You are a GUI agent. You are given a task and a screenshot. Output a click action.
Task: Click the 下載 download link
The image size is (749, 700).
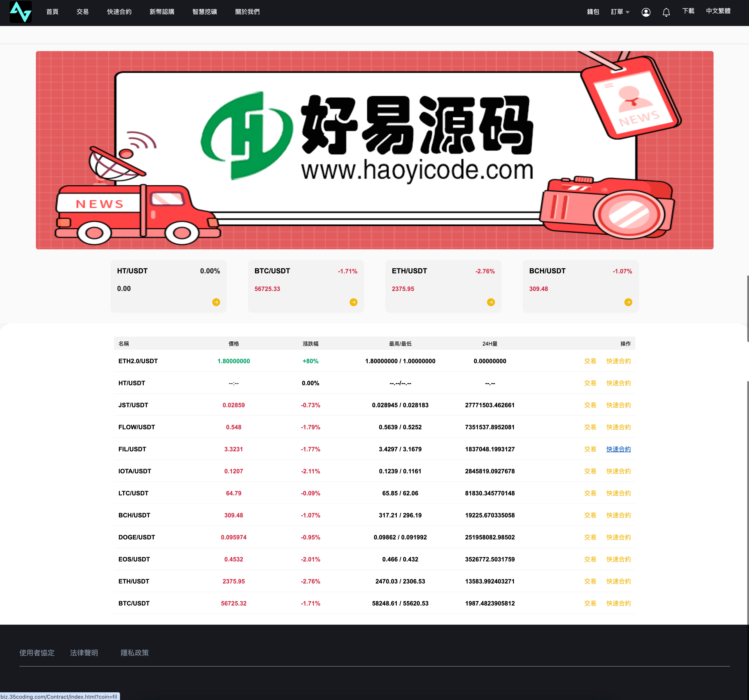click(x=688, y=11)
